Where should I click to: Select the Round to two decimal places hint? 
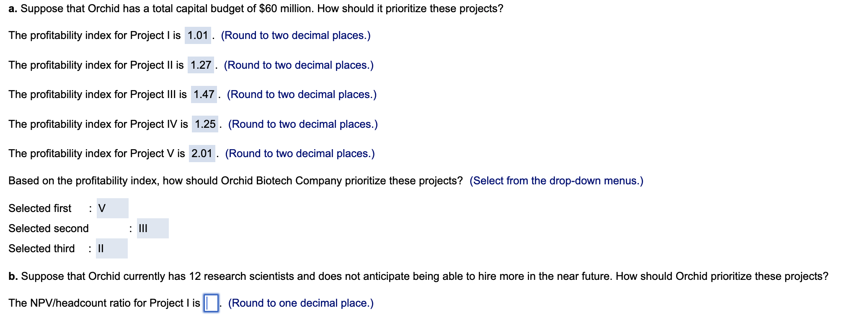pyautogui.click(x=296, y=36)
